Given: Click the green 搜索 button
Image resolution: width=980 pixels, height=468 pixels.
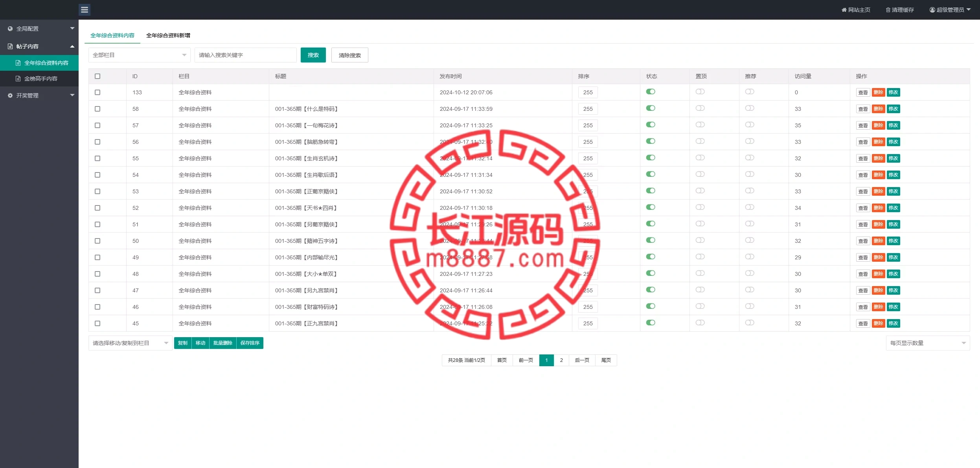Looking at the screenshot, I should (x=313, y=55).
